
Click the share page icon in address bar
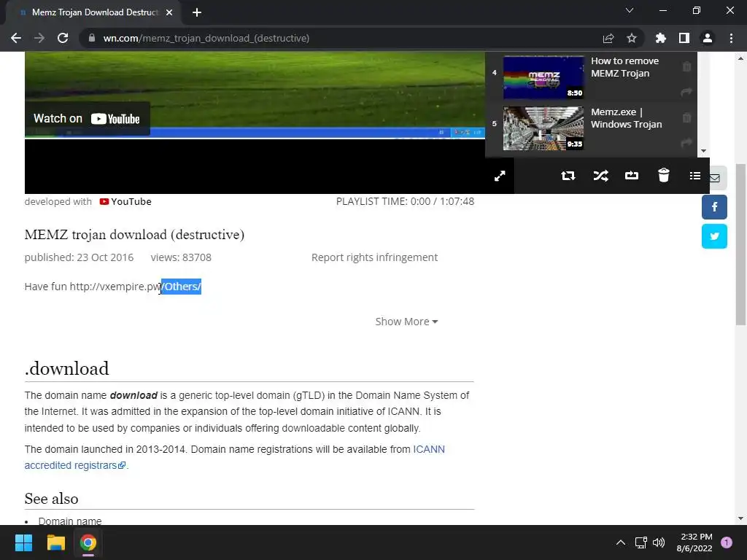click(608, 38)
